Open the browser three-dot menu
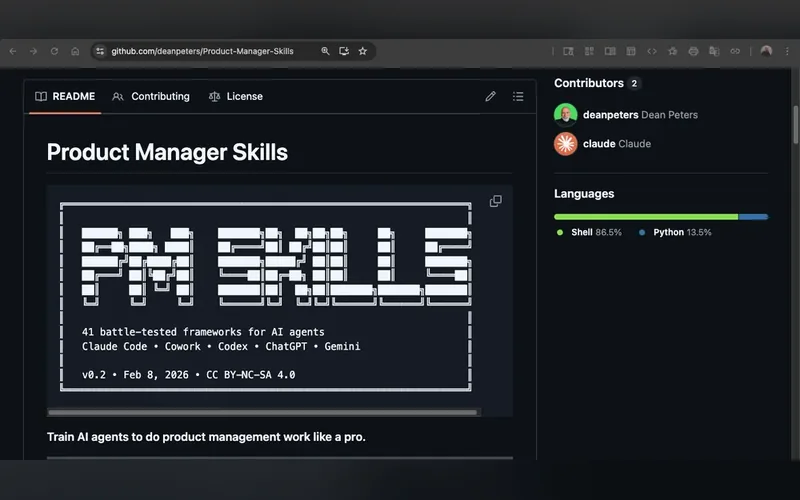This screenshot has height=500, width=800. pyautogui.click(x=787, y=51)
